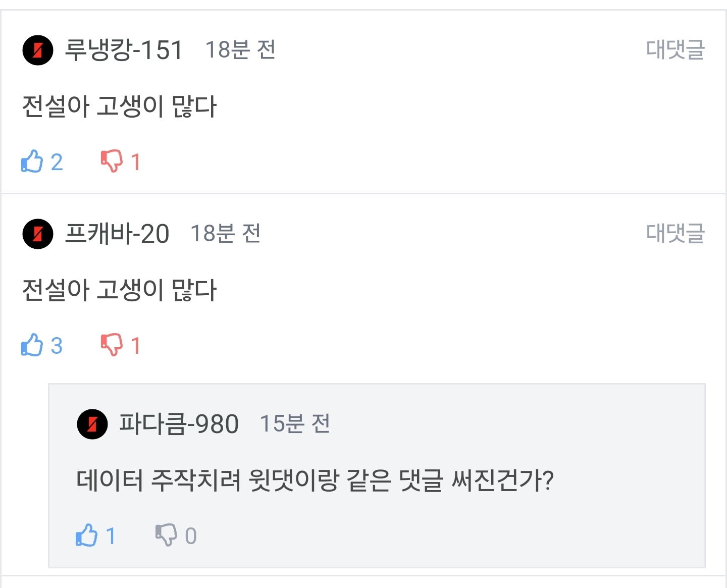Select the 프캐바-20 username
Screen dimensions: 727x588
[117, 234]
